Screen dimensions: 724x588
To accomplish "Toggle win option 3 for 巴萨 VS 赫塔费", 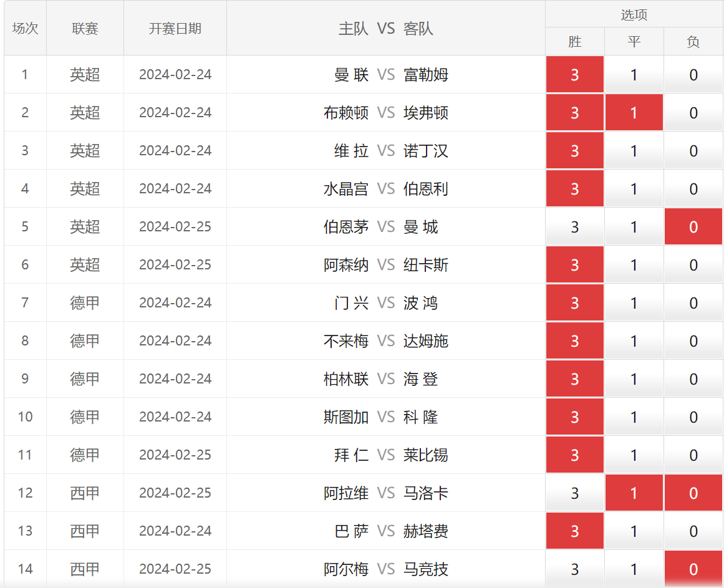I will [x=575, y=531].
